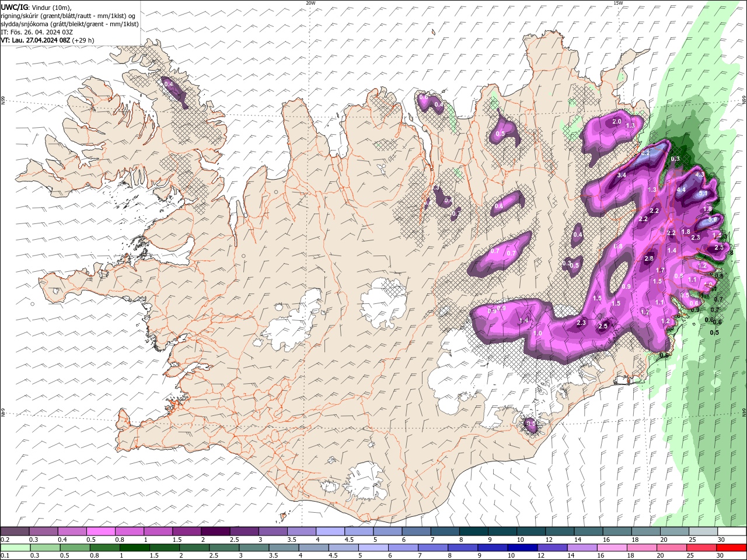
Task: Pick the red rain swatch starting at 25
Action: (701, 548)
